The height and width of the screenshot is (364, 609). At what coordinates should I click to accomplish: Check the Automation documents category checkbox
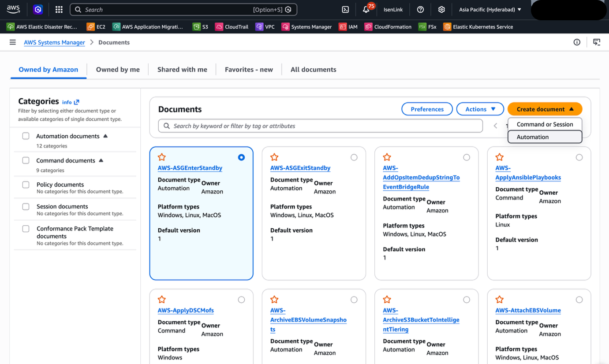point(26,136)
